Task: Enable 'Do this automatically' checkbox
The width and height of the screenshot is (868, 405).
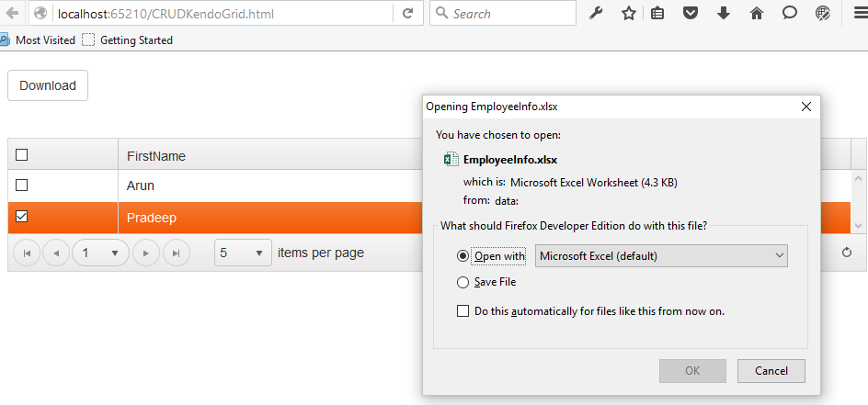Action: (x=463, y=311)
